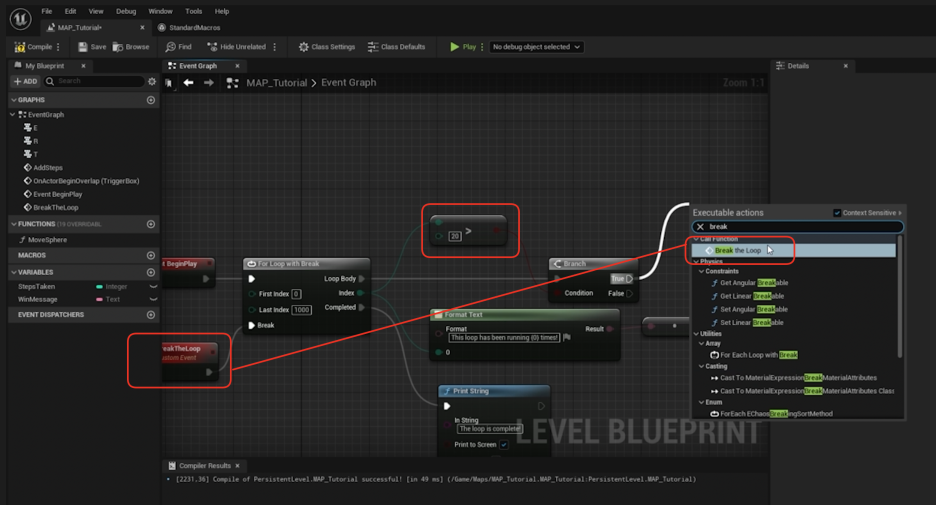Select the MoveSphere function

pyautogui.click(x=43, y=239)
